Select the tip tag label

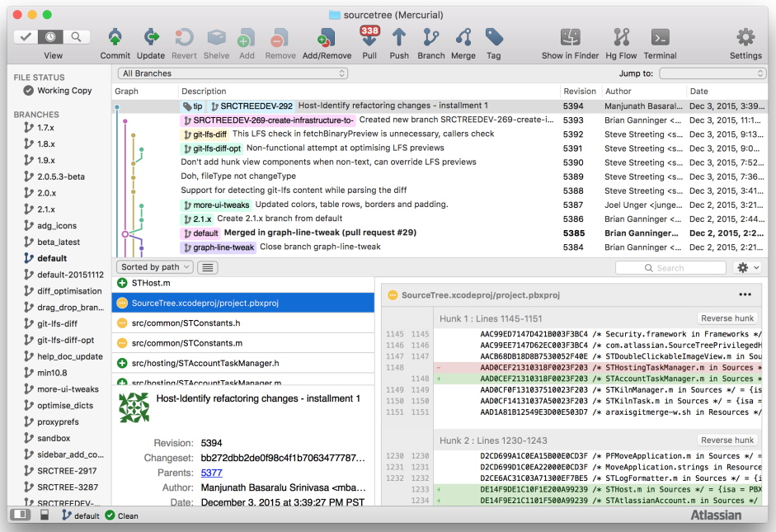pos(192,106)
